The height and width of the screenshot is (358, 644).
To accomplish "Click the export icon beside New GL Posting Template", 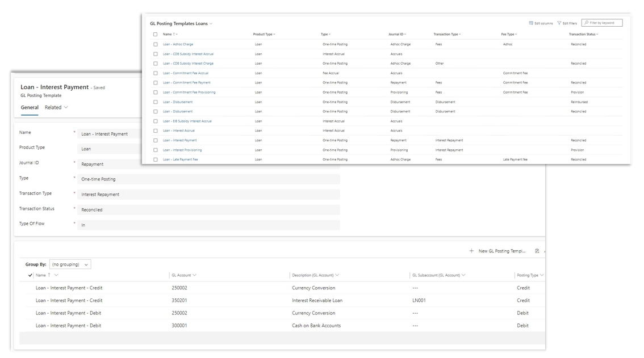I will point(537,251).
